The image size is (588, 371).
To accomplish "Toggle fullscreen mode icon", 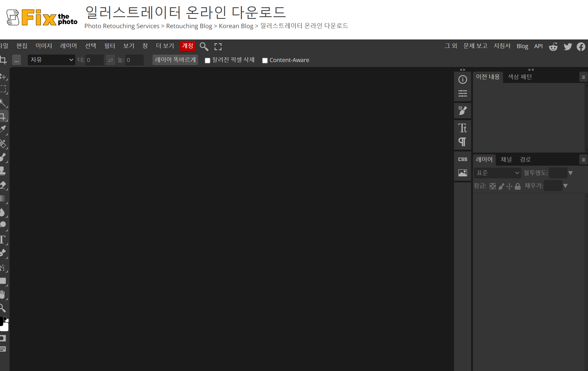I will coord(218,46).
